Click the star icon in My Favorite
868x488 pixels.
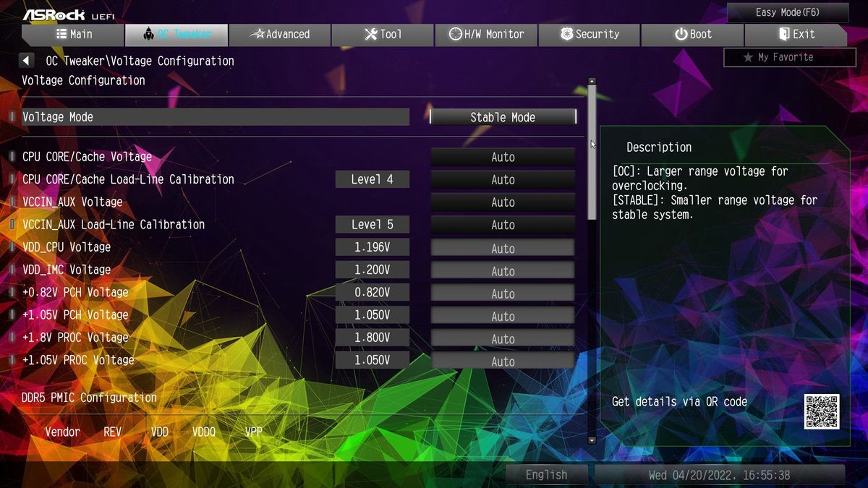click(x=748, y=57)
